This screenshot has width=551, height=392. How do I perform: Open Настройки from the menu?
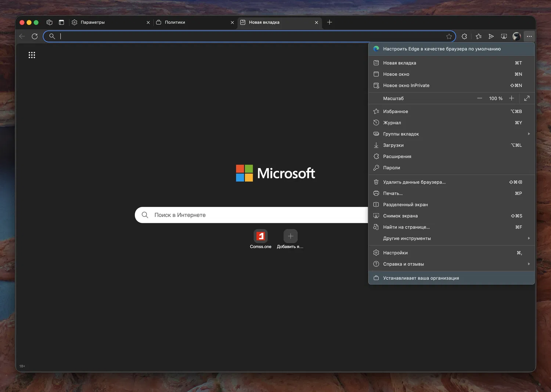point(451,253)
